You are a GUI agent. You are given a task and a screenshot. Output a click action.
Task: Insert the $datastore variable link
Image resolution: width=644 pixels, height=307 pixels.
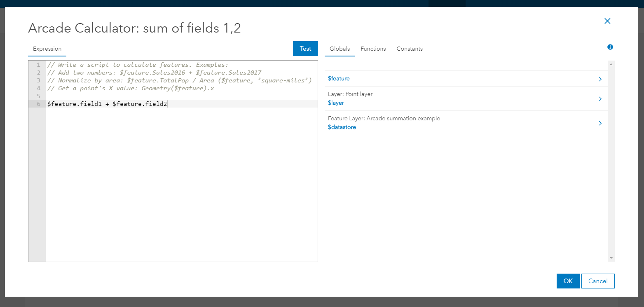click(342, 127)
